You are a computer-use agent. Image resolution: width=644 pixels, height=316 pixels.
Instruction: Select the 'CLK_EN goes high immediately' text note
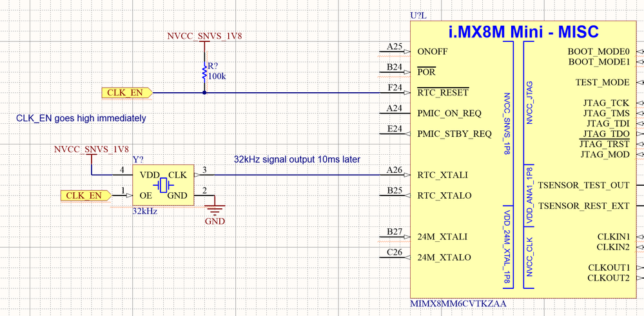[81, 119]
